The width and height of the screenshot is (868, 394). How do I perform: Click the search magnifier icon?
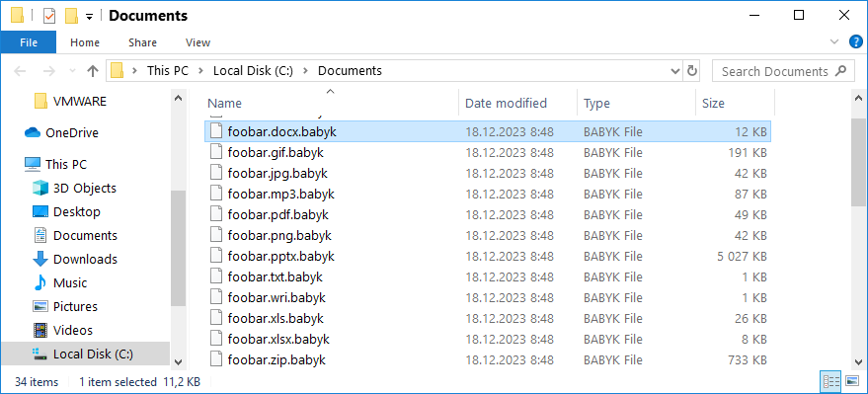click(841, 71)
